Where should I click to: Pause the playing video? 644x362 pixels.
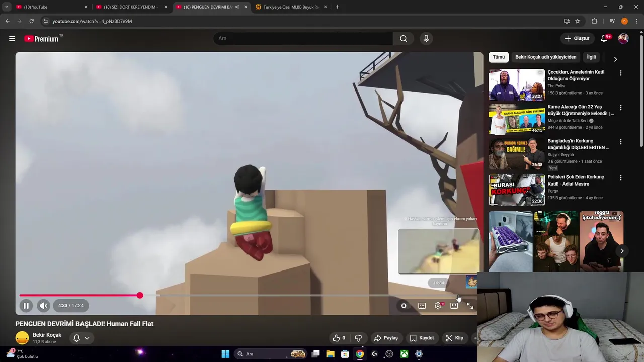tap(26, 305)
